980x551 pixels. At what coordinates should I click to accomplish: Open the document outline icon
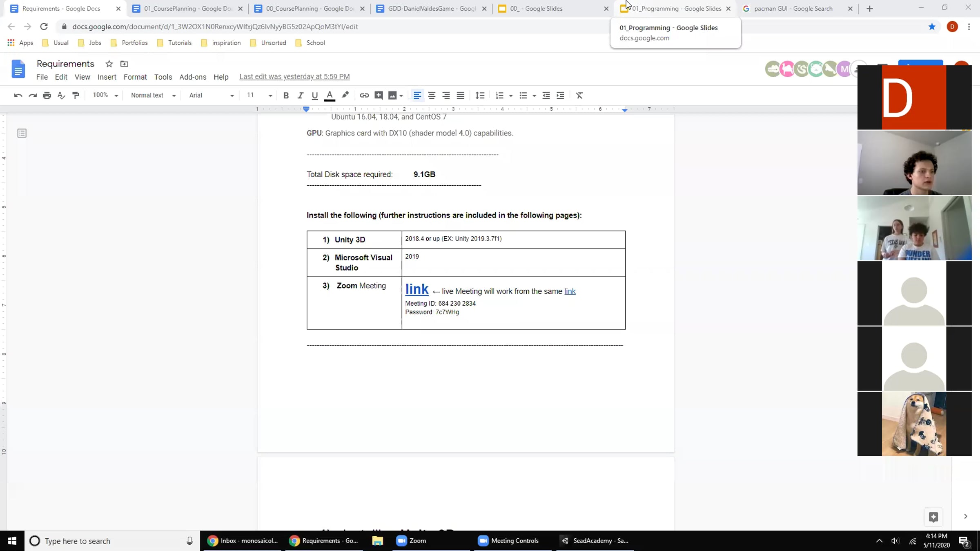click(x=22, y=133)
